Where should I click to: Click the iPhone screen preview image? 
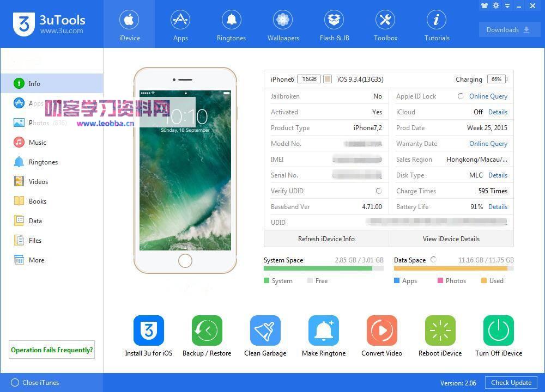coord(185,170)
